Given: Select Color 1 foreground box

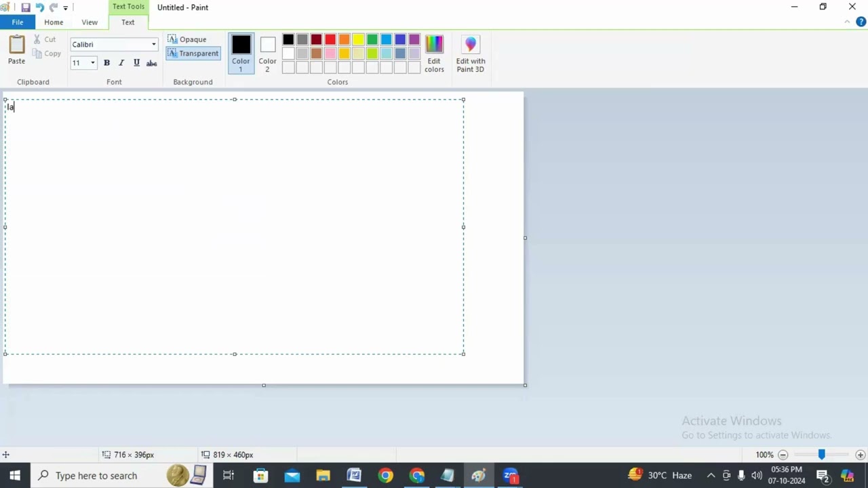Looking at the screenshot, I should click(x=241, y=53).
